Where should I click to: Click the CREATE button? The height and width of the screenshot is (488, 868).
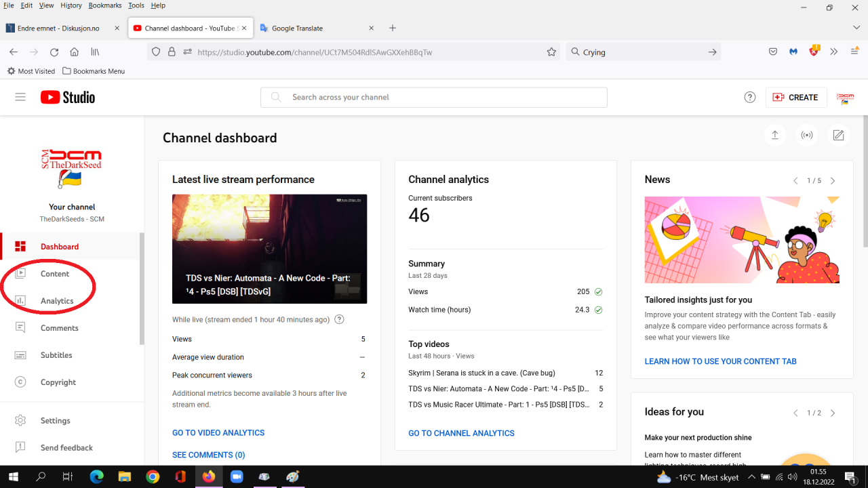pos(795,97)
